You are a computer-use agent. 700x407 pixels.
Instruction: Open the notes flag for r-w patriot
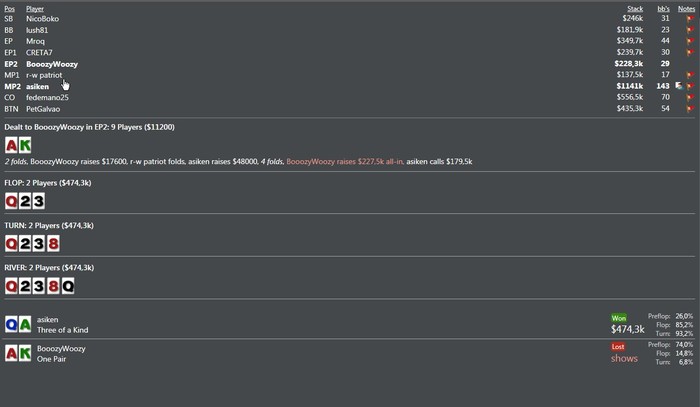click(690, 75)
